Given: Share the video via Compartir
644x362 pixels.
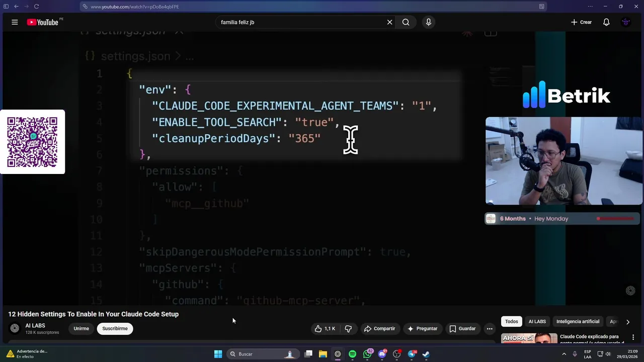Looking at the screenshot, I should [x=380, y=328].
